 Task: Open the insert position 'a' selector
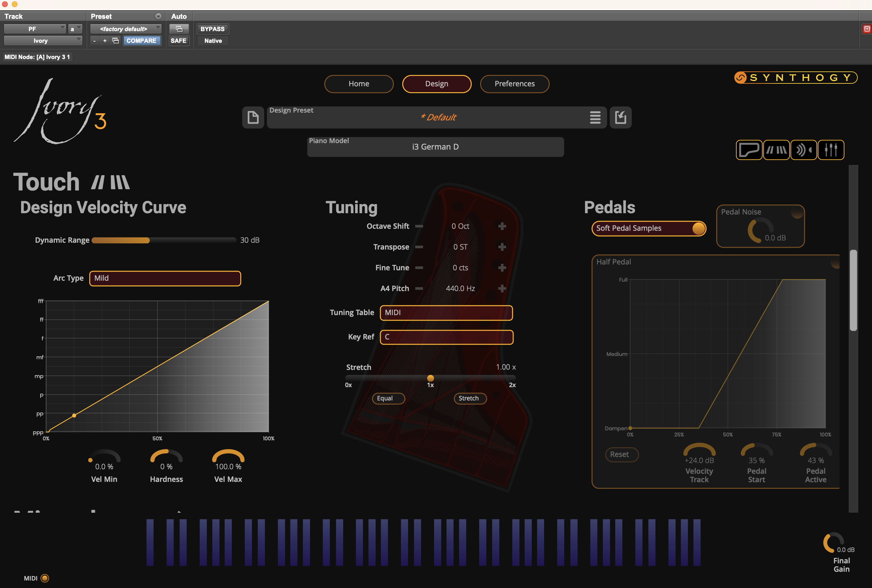pyautogui.click(x=75, y=29)
